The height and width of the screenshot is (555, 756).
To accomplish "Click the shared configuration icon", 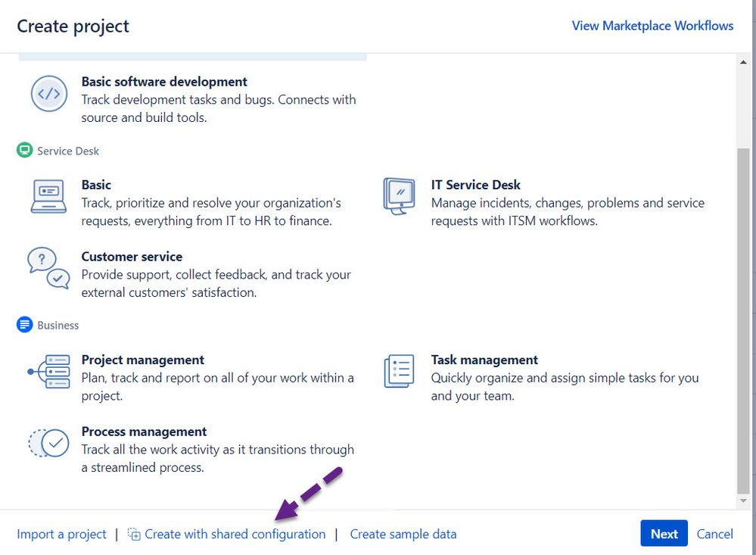I will click(134, 535).
